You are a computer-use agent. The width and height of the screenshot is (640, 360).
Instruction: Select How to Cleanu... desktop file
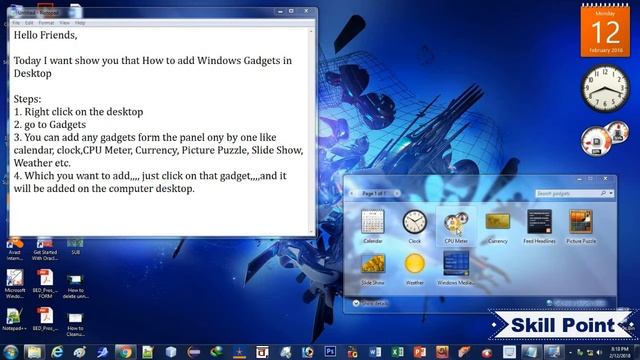[76, 324]
